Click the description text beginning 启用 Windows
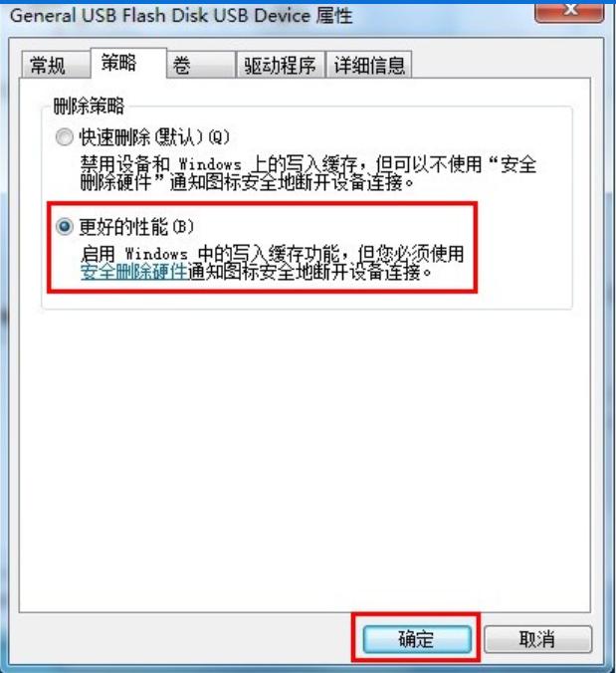The height and width of the screenshot is (673, 616). coord(273,263)
